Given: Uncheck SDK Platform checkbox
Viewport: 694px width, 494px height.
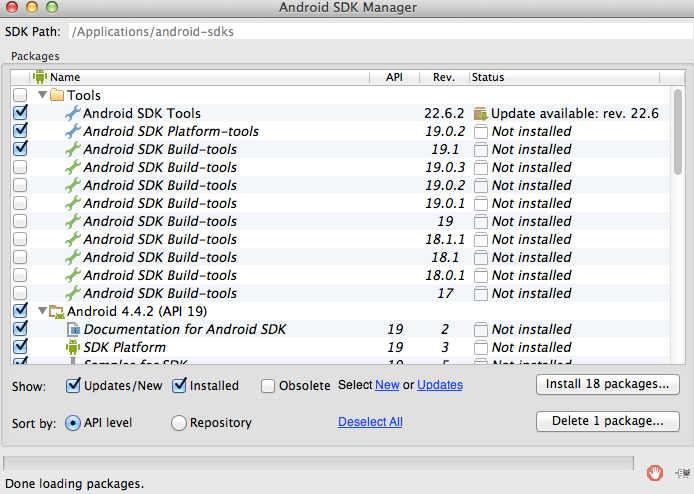Looking at the screenshot, I should [x=20, y=346].
